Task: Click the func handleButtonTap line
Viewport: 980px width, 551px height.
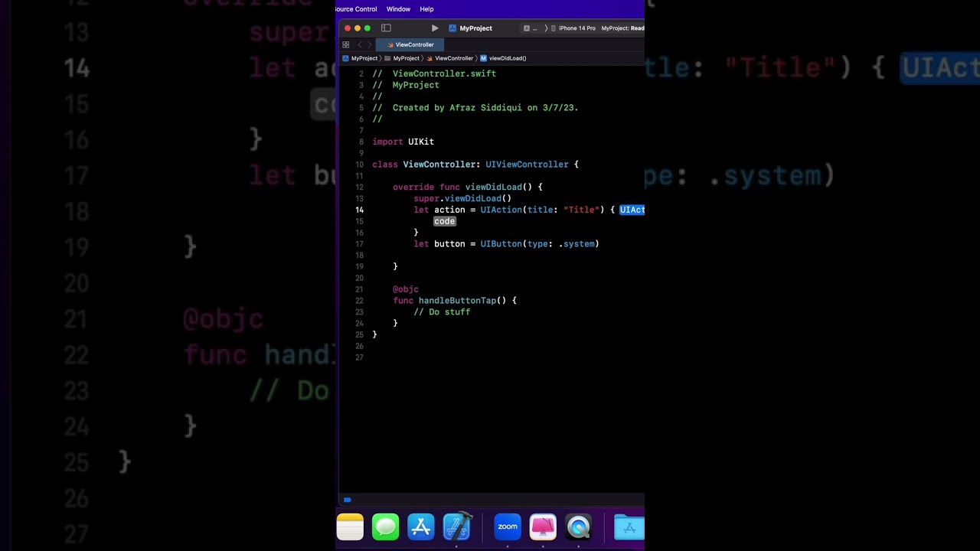Action: [x=455, y=301]
